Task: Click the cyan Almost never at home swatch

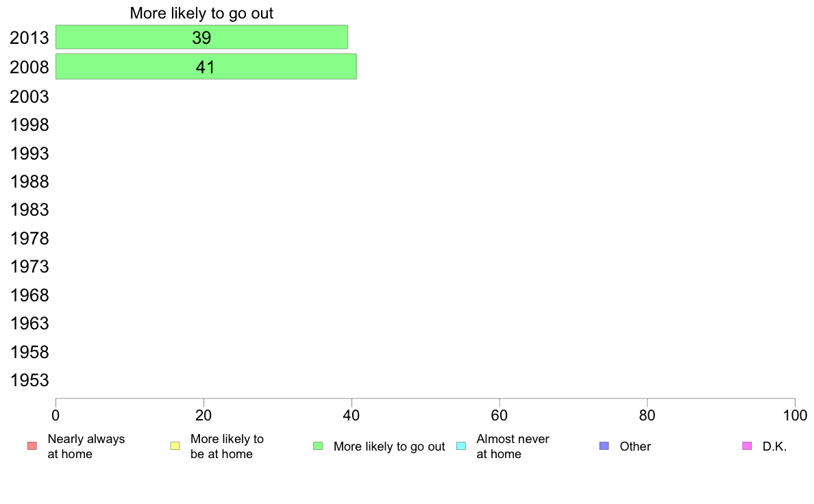Action: (x=461, y=446)
